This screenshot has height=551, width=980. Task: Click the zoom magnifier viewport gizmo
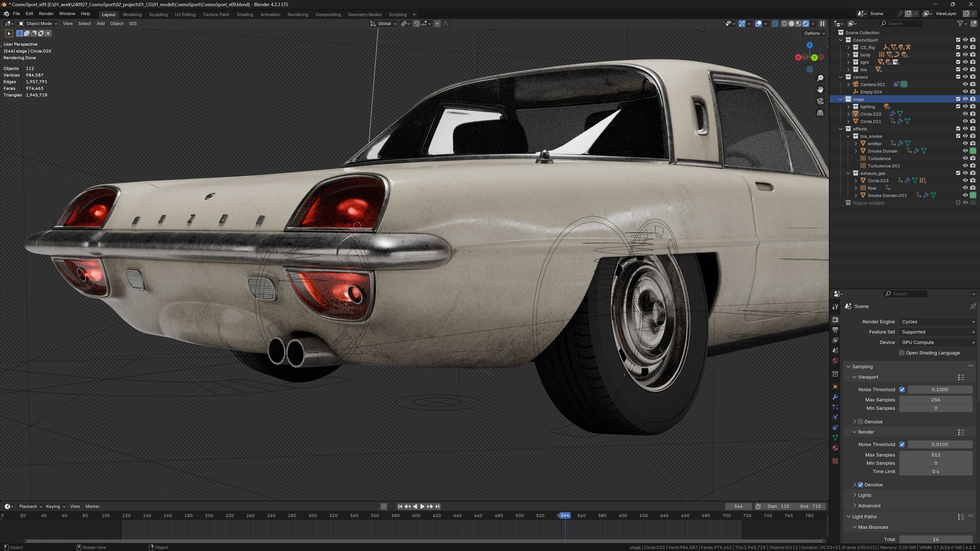pos(820,78)
